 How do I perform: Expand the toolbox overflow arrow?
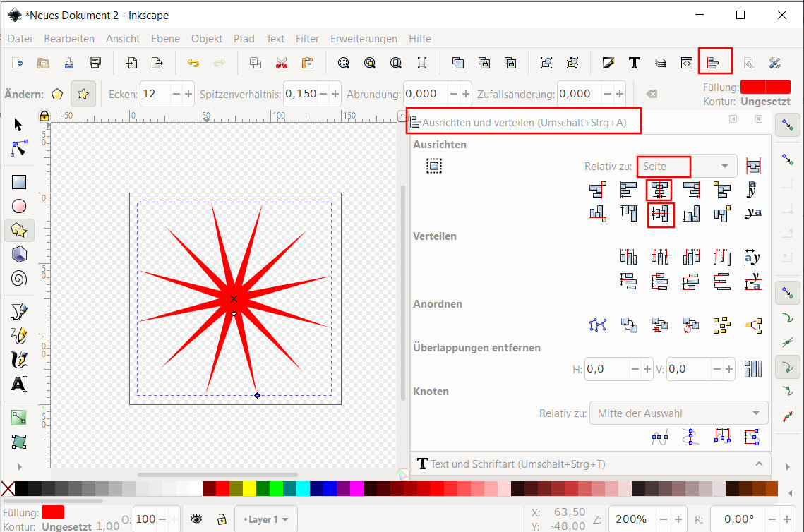[x=20, y=467]
